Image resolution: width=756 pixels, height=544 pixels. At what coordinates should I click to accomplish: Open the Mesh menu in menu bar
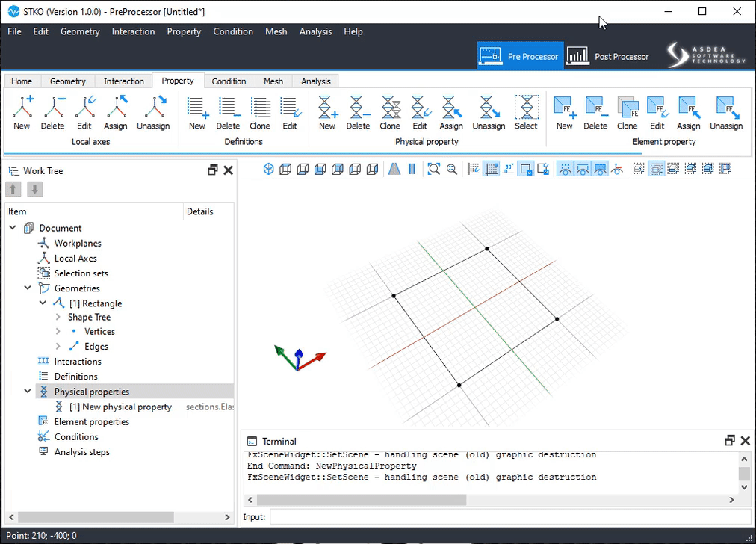tap(276, 31)
